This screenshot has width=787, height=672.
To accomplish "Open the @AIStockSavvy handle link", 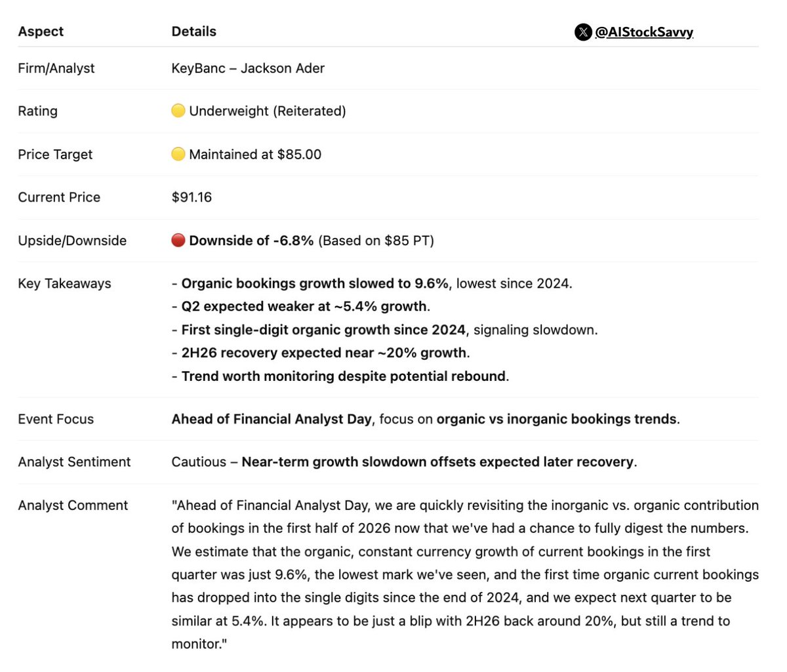I will [644, 32].
